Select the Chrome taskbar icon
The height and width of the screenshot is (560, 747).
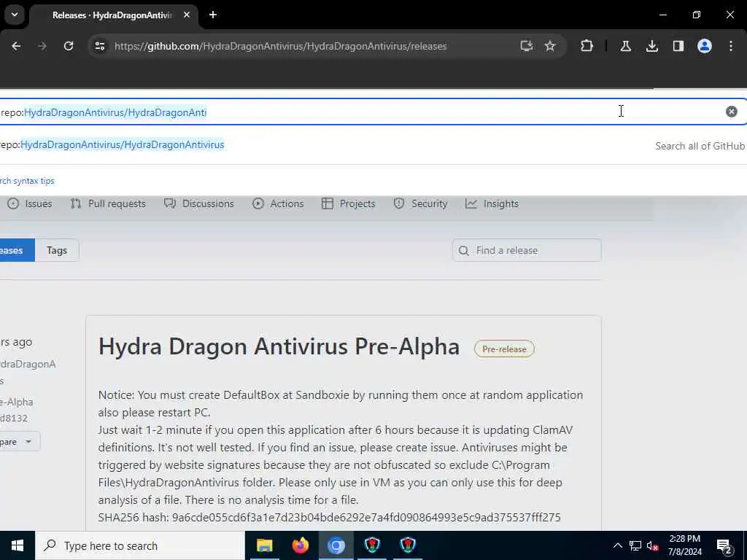point(336,545)
